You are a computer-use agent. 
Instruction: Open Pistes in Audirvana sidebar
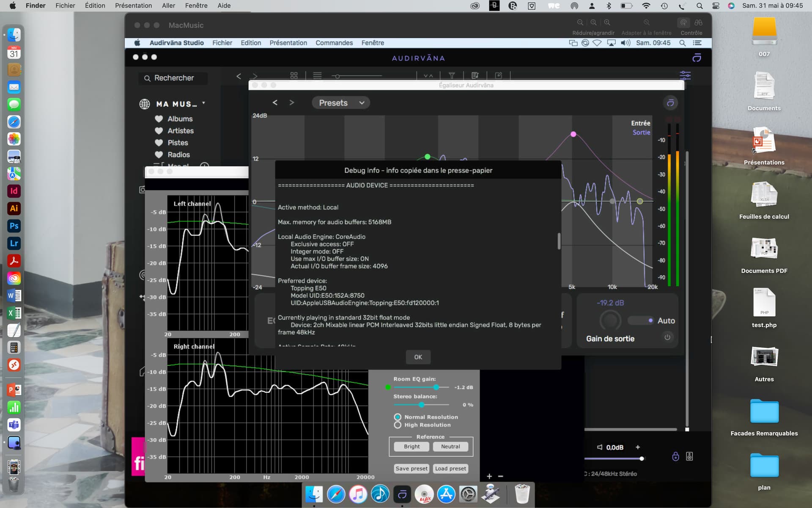[178, 143]
